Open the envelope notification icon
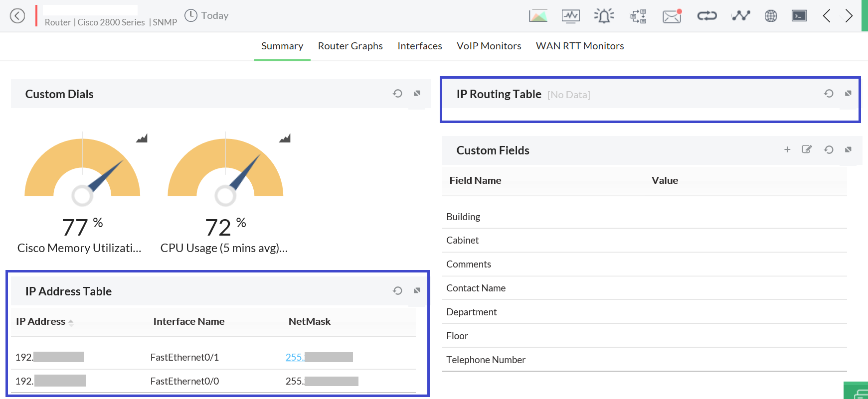 click(672, 16)
